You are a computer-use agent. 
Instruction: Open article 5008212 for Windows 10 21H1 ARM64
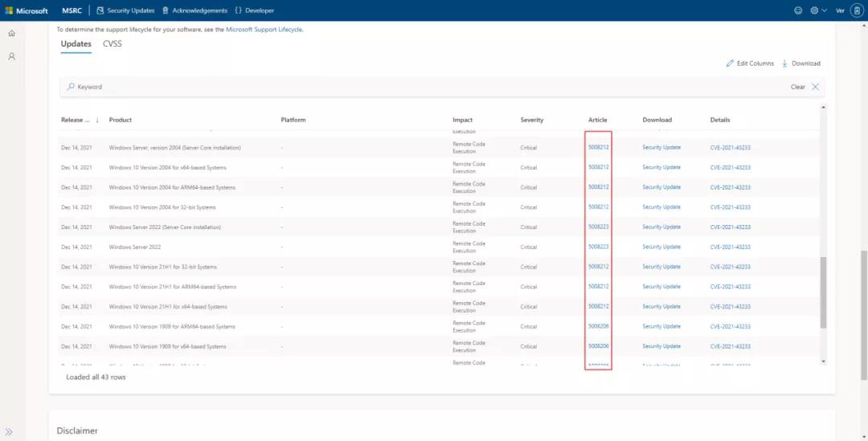(x=599, y=287)
